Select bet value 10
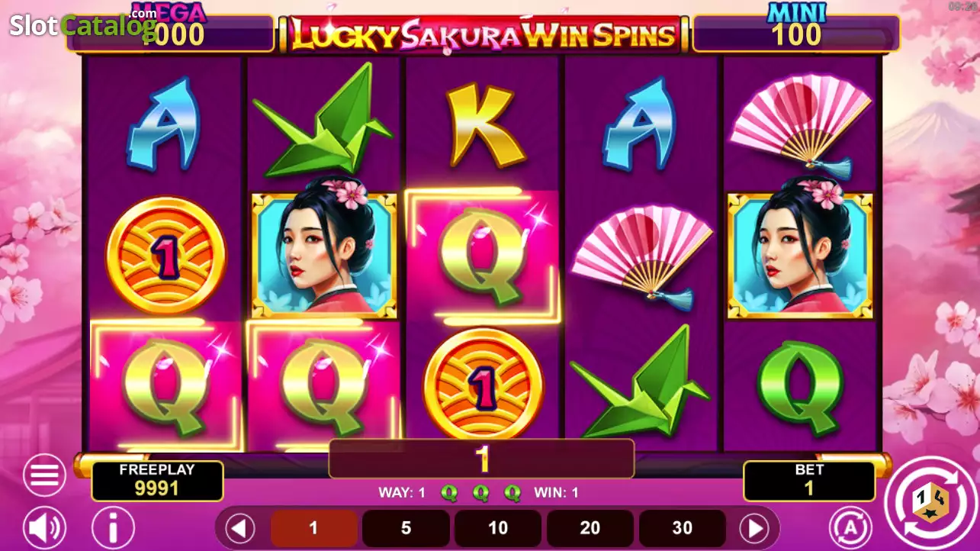This screenshot has height=551, width=980. 498,528
